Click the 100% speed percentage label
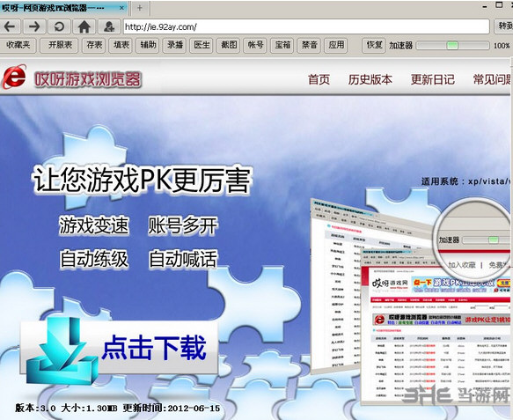This screenshot has height=420, width=513. [x=502, y=46]
